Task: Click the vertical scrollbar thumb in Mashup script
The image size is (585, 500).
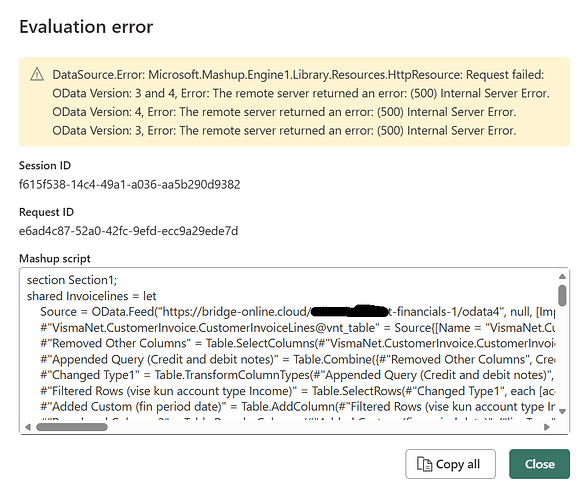Action: [x=562, y=295]
